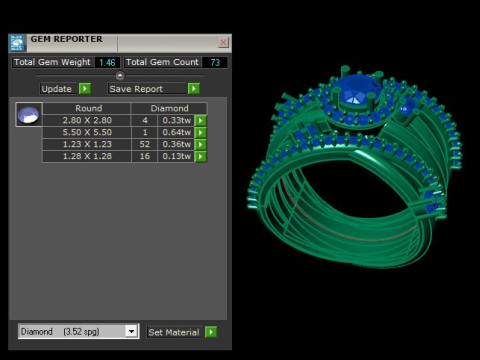The image size is (480, 360).
Task: Click the count cell showing 16
Action: tap(145, 156)
